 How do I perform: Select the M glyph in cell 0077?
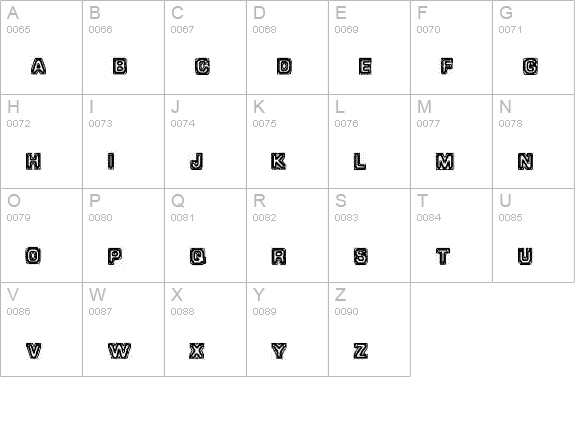pyautogui.click(x=445, y=161)
